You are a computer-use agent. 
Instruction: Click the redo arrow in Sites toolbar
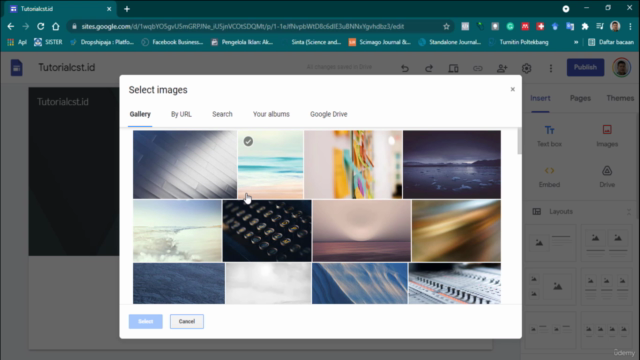click(x=429, y=68)
